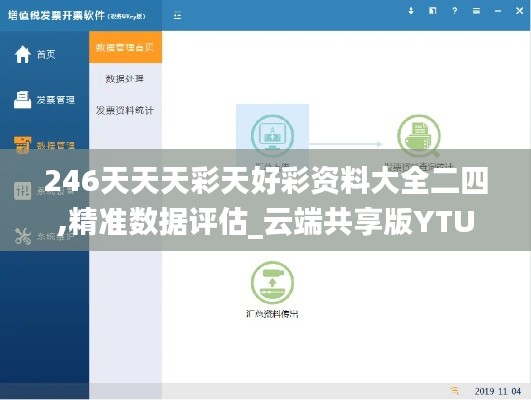Click the 发票资料查询统计 printer search icon
Viewport: 531px width, 400px height.
point(419,135)
